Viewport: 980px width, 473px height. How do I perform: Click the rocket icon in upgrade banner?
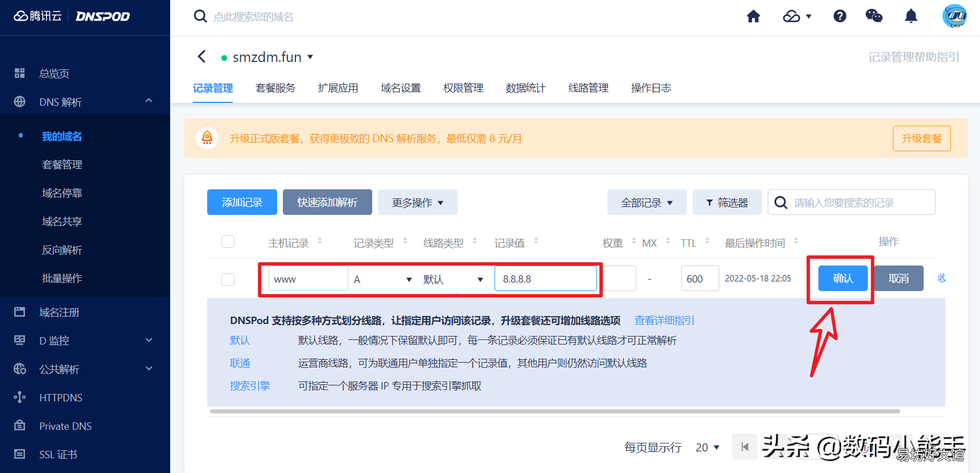click(207, 138)
